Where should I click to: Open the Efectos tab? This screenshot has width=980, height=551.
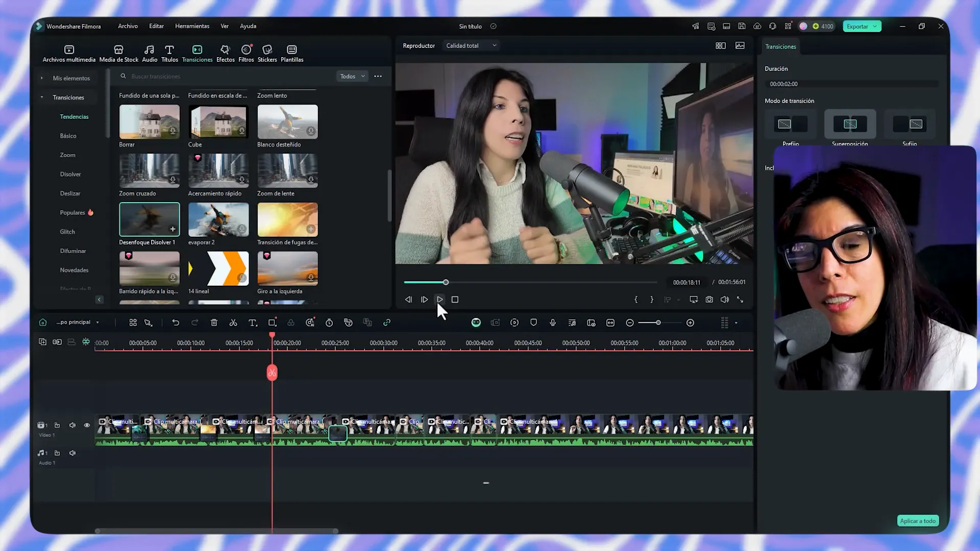pyautogui.click(x=225, y=54)
